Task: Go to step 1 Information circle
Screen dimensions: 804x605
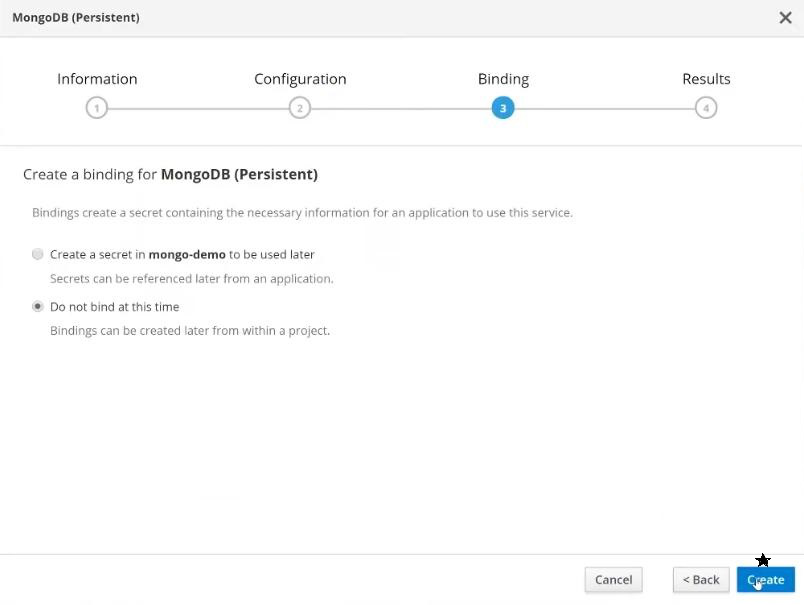Action: tap(97, 108)
